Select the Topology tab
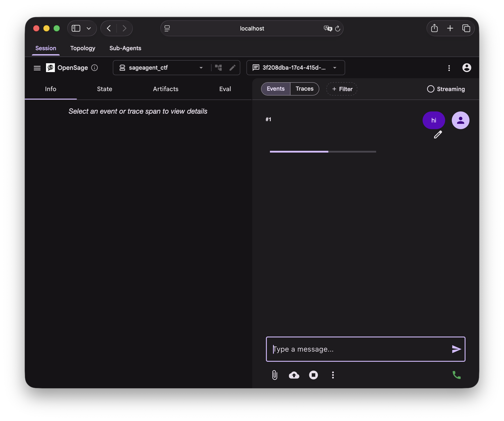 point(83,48)
